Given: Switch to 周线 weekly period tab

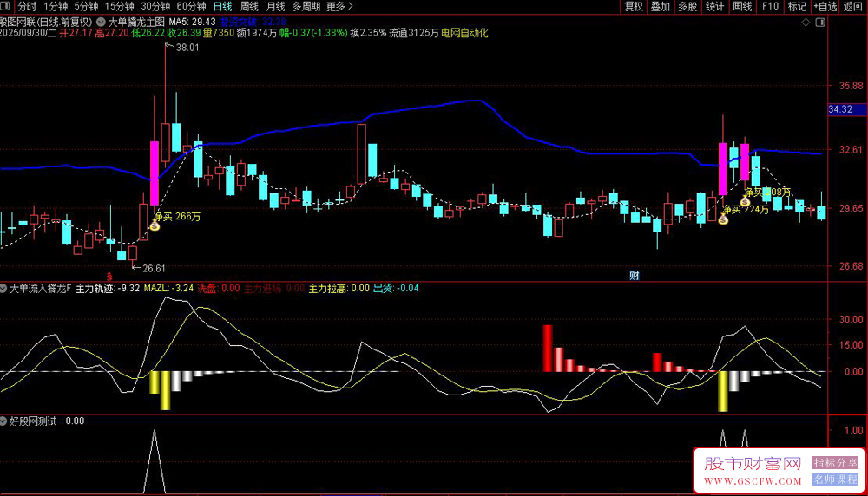Looking at the screenshot, I should [x=249, y=7].
